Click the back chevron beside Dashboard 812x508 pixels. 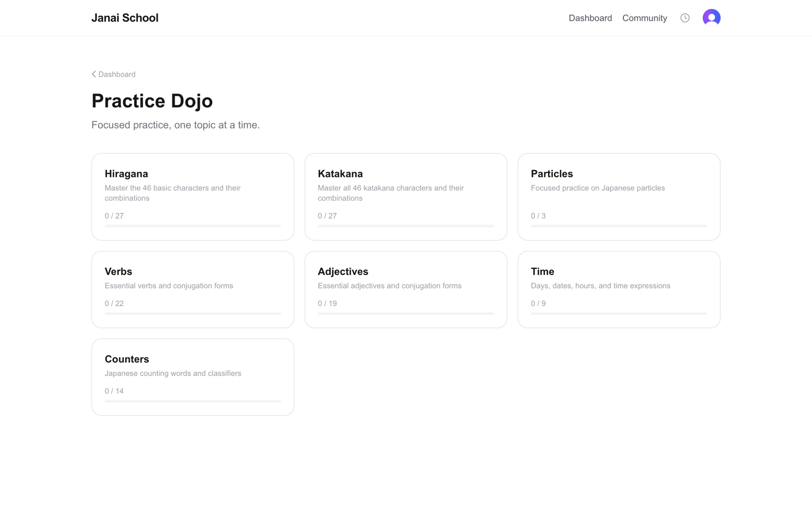tap(94, 74)
